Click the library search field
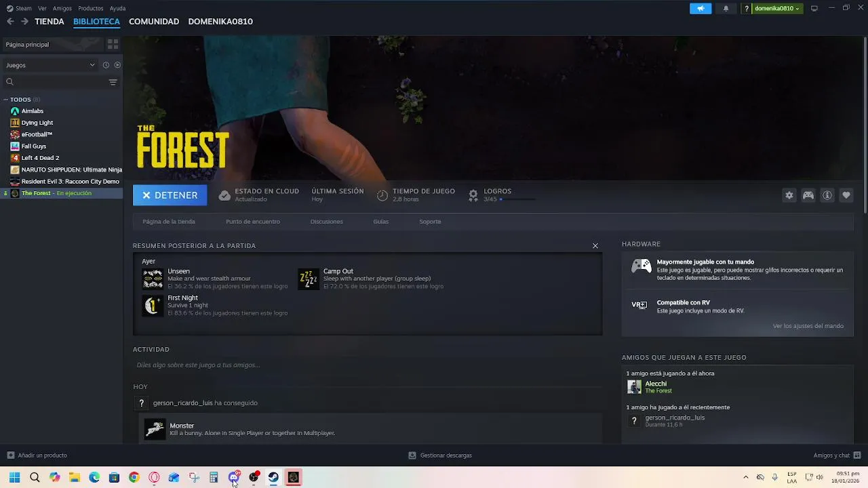 (x=54, y=82)
